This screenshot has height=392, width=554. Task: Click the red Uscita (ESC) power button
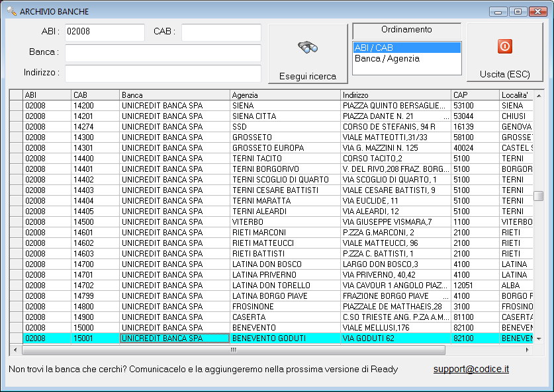[x=504, y=52]
